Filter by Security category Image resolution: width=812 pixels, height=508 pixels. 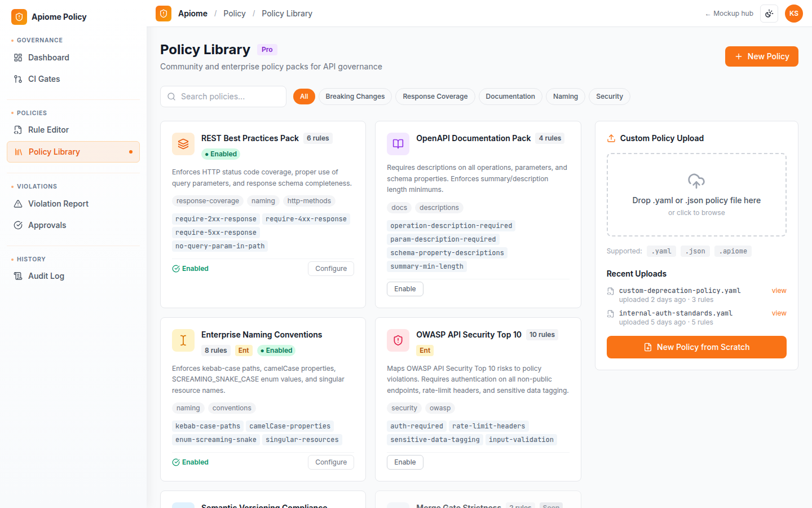(610, 97)
